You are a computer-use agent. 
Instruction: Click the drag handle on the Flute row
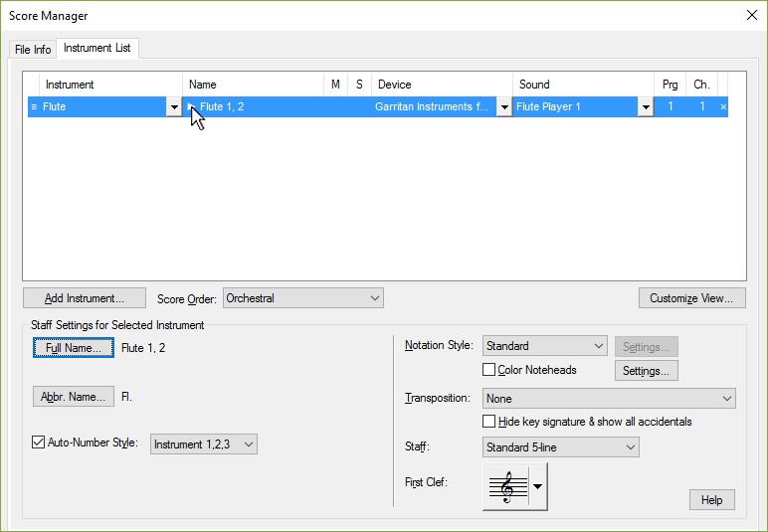(x=34, y=106)
